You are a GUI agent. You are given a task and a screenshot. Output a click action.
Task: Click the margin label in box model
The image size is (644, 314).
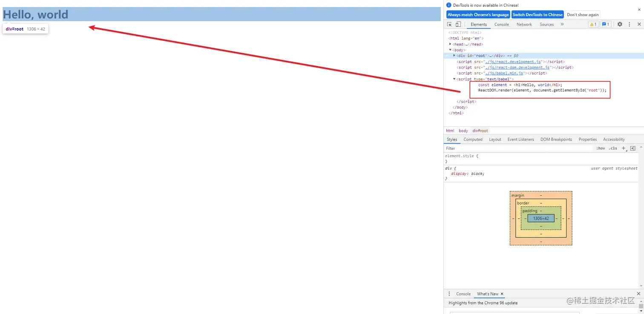pyautogui.click(x=518, y=195)
